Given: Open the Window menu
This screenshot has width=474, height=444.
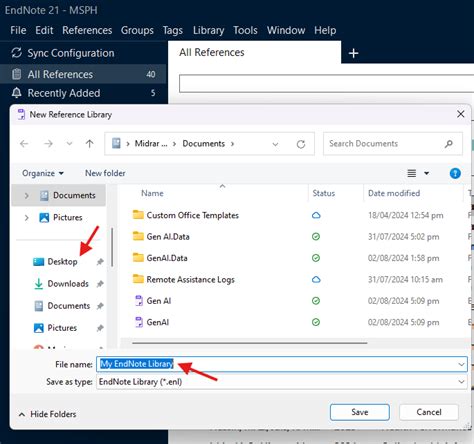Looking at the screenshot, I should [x=286, y=30].
